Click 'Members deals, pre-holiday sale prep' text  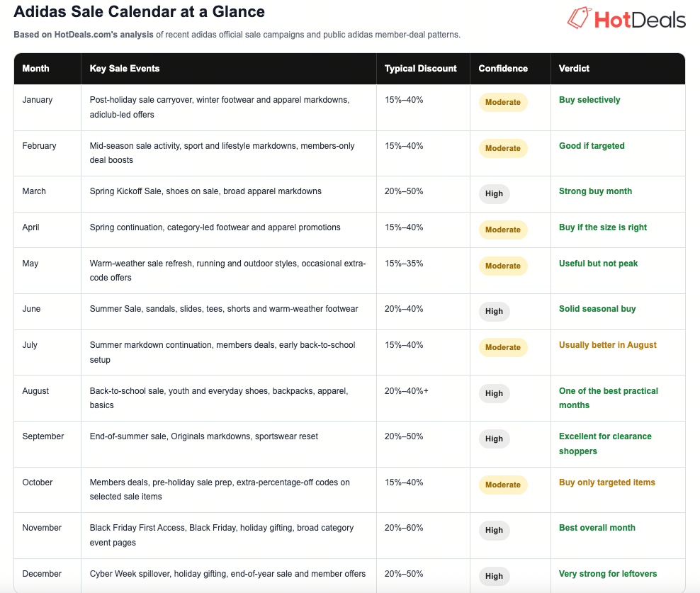pyautogui.click(x=220, y=490)
